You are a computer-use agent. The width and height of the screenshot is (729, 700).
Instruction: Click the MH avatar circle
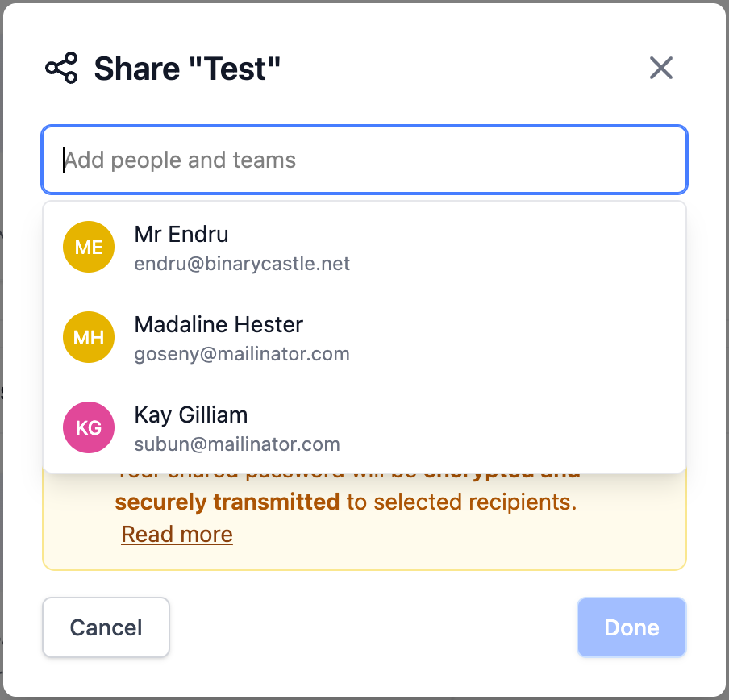pyautogui.click(x=89, y=337)
